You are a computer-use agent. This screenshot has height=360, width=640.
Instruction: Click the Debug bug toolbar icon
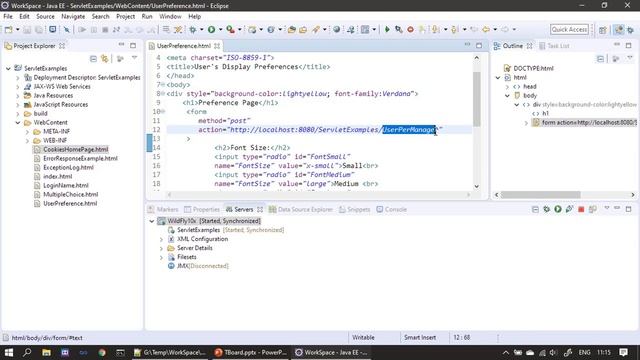193,29
